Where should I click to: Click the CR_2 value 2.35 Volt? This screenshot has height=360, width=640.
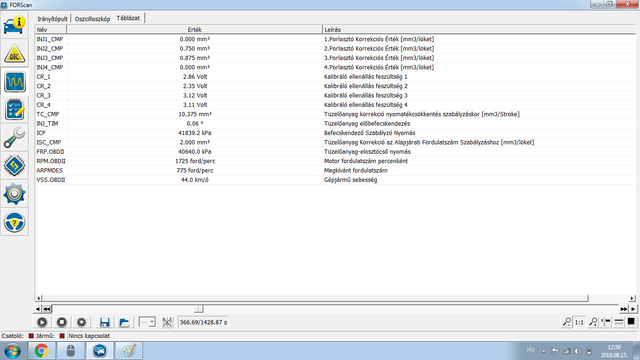pyautogui.click(x=195, y=86)
